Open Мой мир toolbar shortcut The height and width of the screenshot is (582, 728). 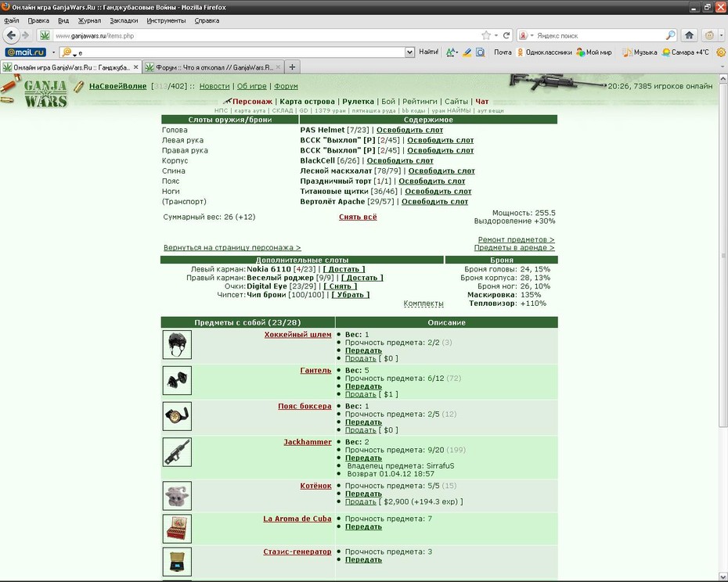pyautogui.click(x=594, y=52)
